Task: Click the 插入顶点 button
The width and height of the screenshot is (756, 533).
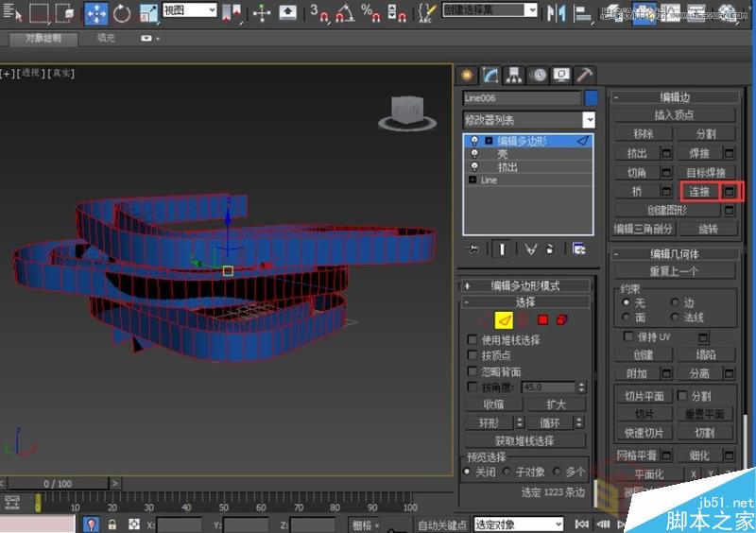Action: [x=675, y=115]
